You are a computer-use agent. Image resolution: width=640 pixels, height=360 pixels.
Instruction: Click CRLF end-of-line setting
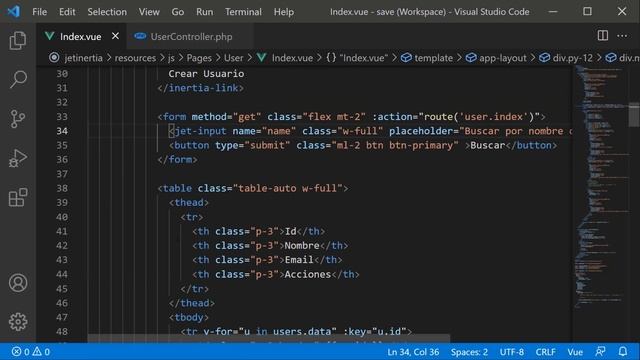point(545,352)
